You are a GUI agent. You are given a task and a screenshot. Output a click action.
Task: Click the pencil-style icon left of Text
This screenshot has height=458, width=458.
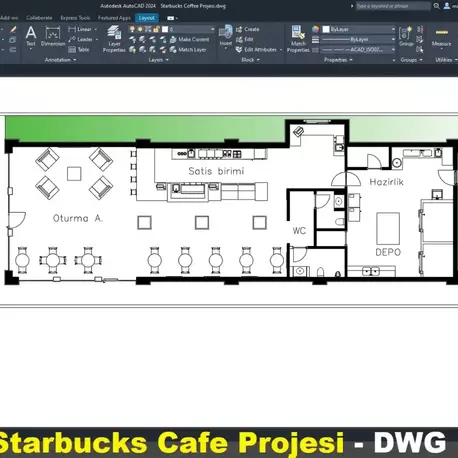[x=13, y=30]
